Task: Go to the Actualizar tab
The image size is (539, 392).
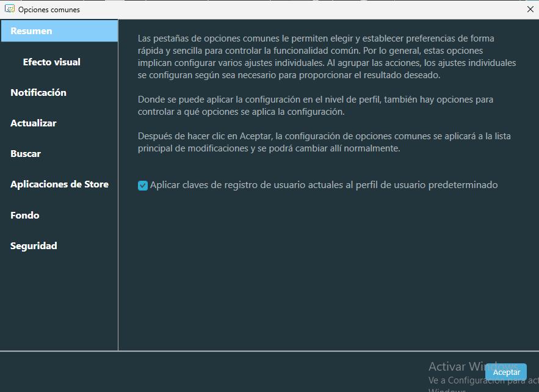Action: point(34,123)
